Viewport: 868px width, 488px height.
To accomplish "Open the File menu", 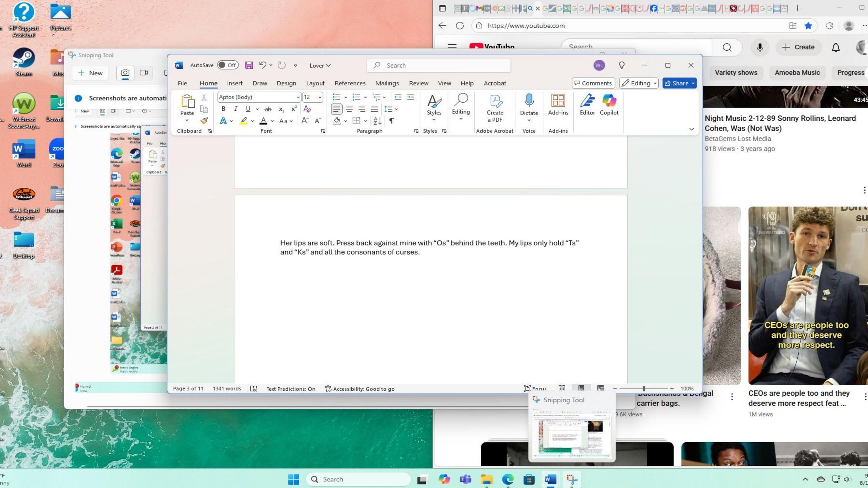I will (x=182, y=83).
